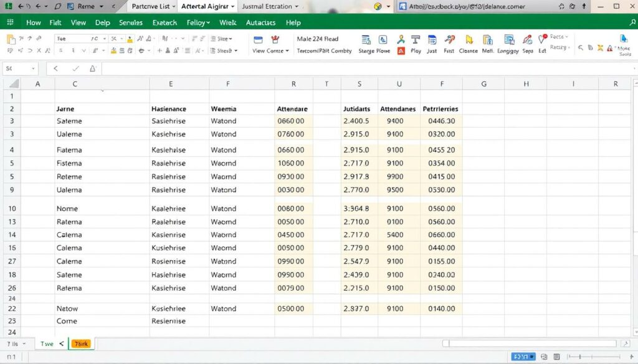
Task: Open the Help menu
Action: pyautogui.click(x=293, y=23)
